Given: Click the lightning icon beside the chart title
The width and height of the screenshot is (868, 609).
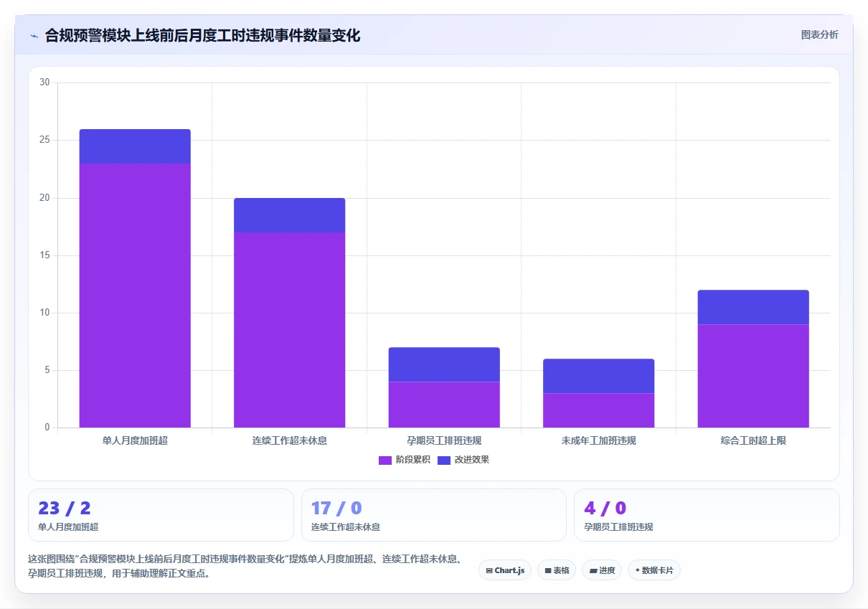Looking at the screenshot, I should 34,36.
